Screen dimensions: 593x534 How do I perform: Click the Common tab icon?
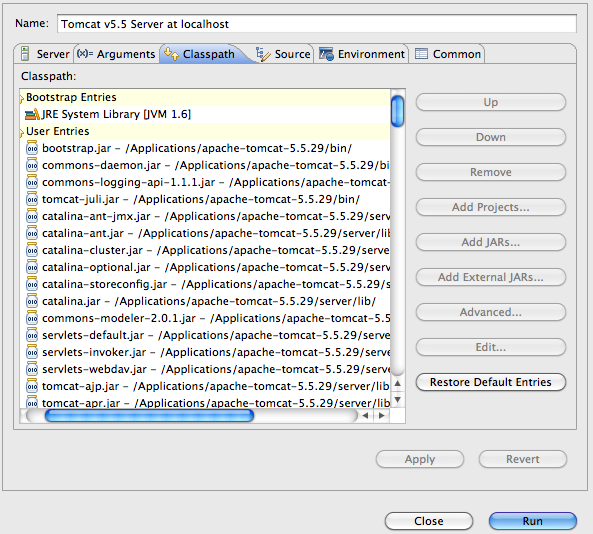tap(421, 54)
